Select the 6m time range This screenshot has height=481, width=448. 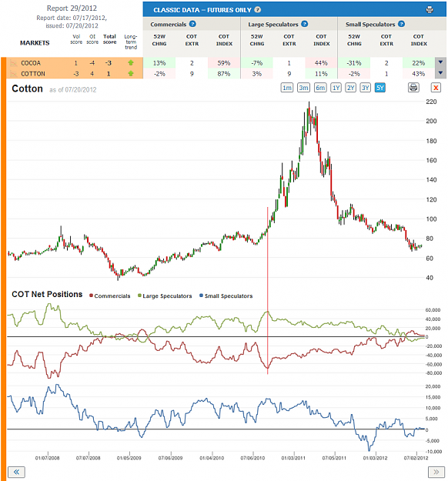320,88
